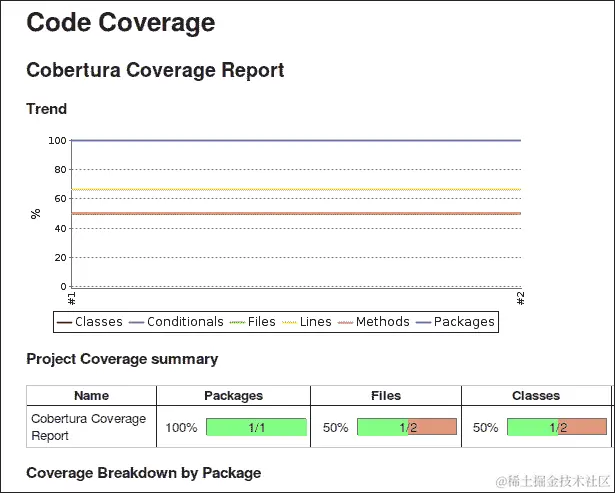
Task: Click the yellow Lines trend line
Action: 296,189
